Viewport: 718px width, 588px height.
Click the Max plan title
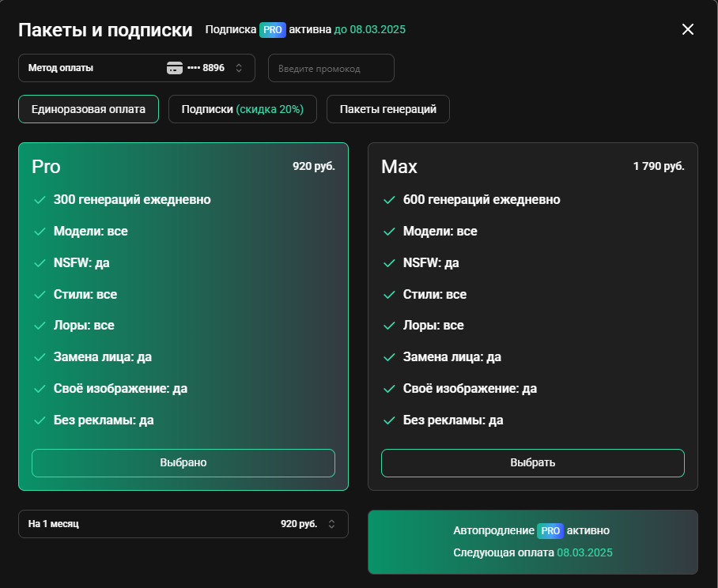(399, 167)
